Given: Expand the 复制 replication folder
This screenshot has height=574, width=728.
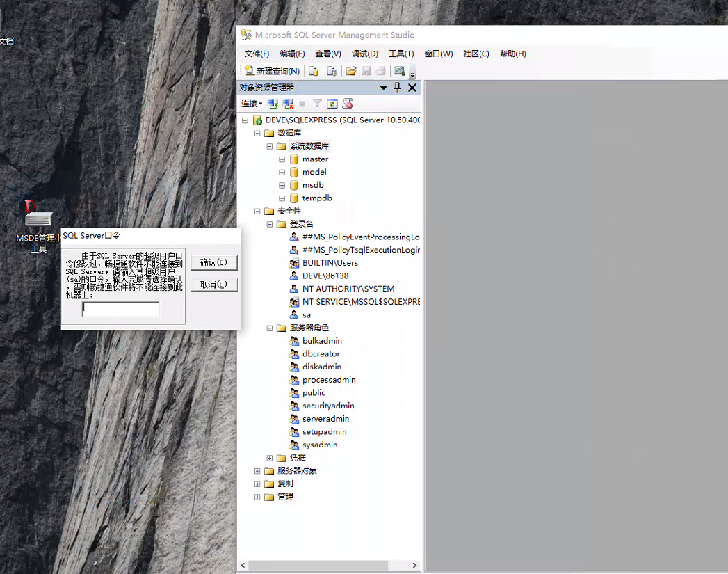Looking at the screenshot, I should click(257, 484).
